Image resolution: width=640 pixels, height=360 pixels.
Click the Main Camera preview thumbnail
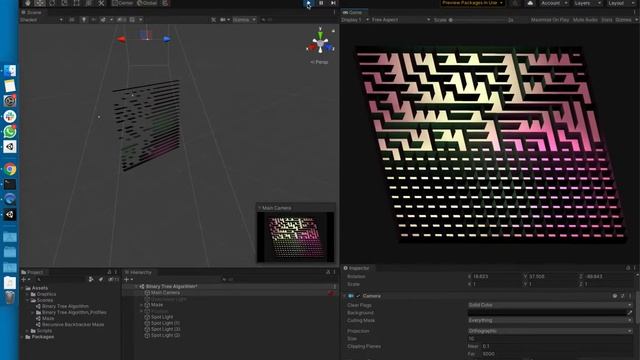pyautogui.click(x=296, y=237)
